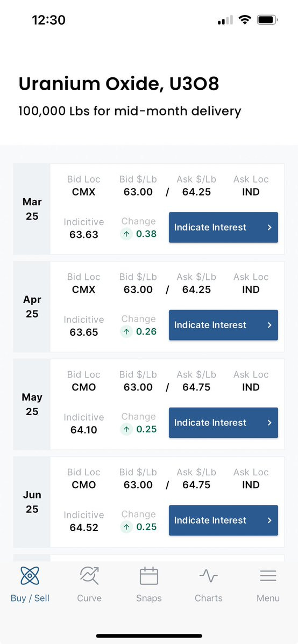This screenshot has width=298, height=644.
Task: Tap the chevron on Jun 25 Indicate Interest
Action: [269, 520]
